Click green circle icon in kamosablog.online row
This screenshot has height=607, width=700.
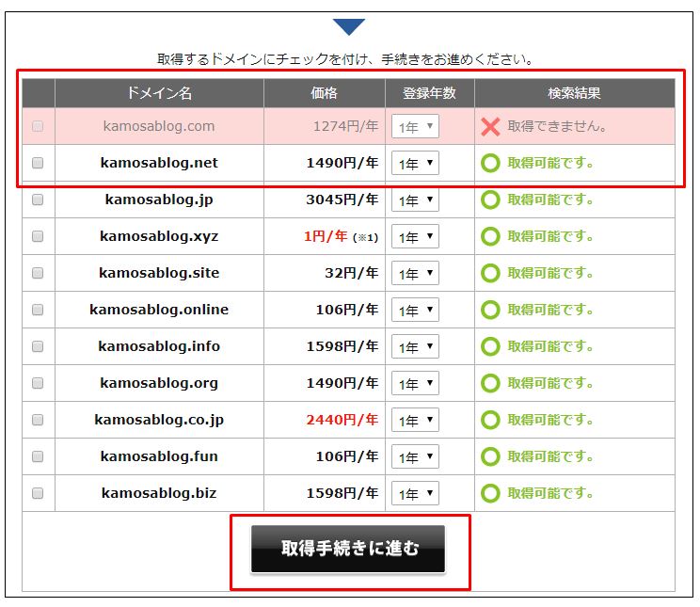tap(490, 310)
